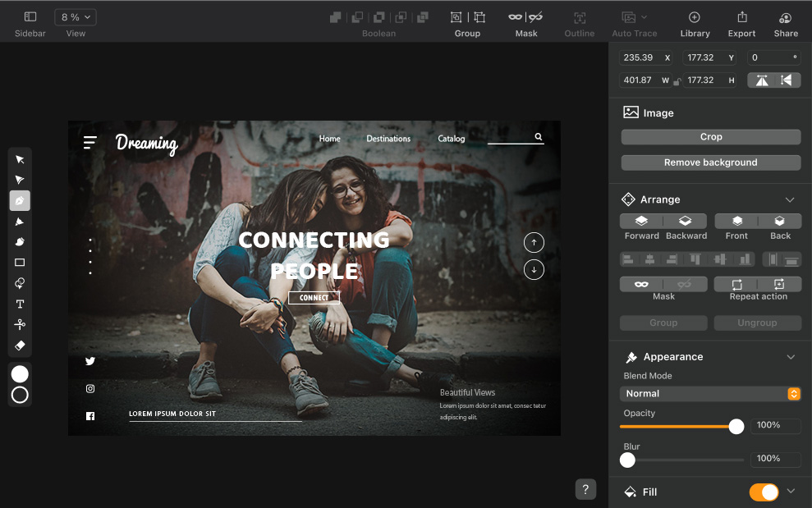Open the Library panel

(x=695, y=24)
